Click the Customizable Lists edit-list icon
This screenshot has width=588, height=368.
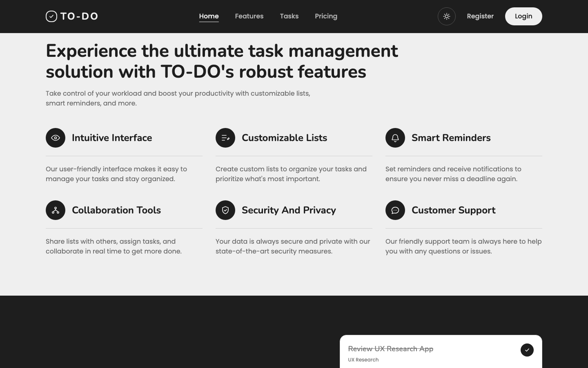225,138
